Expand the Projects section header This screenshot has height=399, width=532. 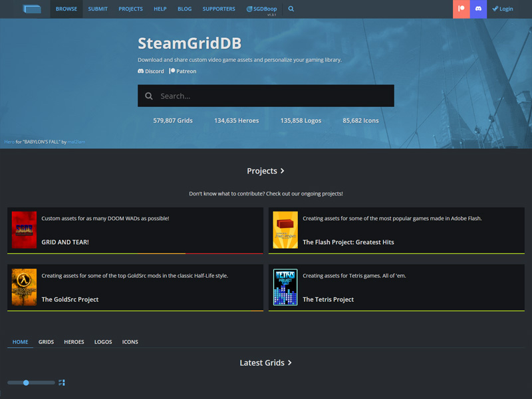point(266,171)
